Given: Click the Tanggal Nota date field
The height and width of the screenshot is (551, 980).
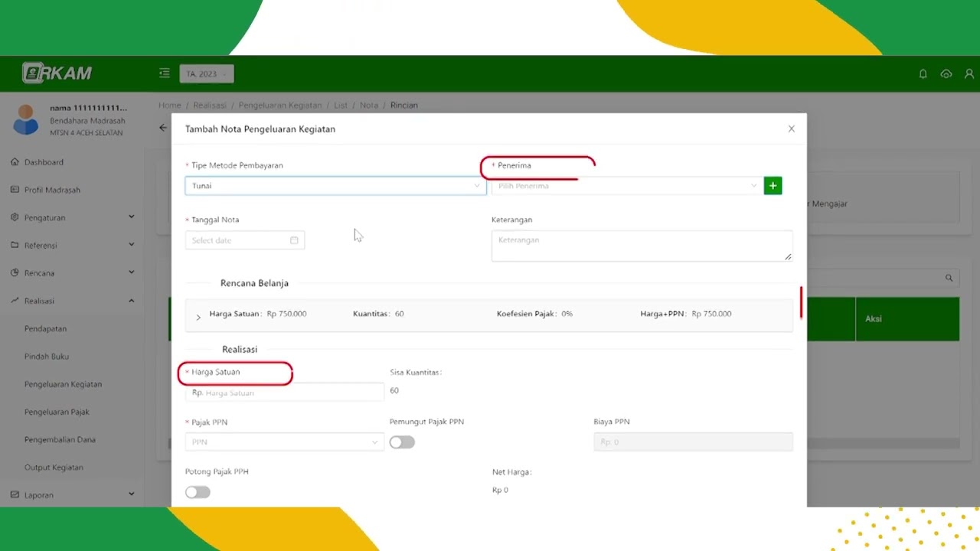Looking at the screenshot, I should [245, 240].
